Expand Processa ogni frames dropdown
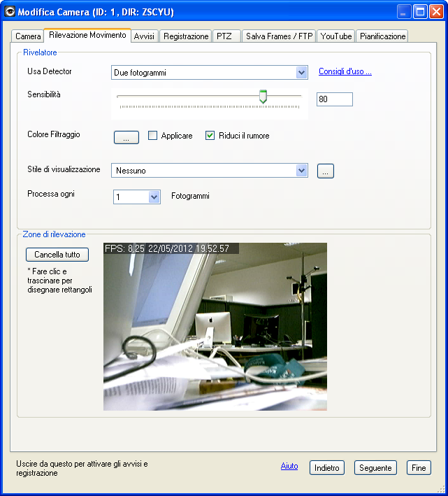Image resolution: width=448 pixels, height=496 pixels. click(x=154, y=197)
